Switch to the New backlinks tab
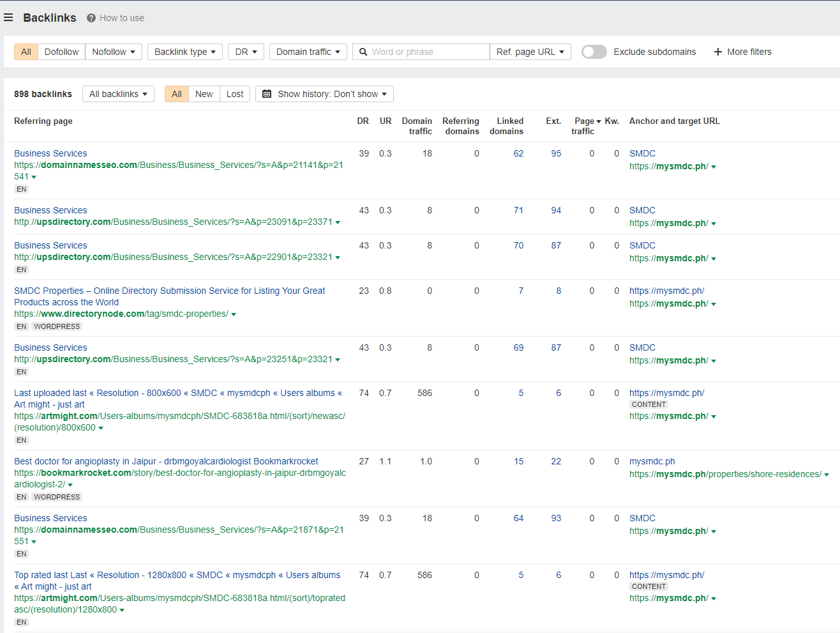The height and width of the screenshot is (633, 840). pos(204,94)
